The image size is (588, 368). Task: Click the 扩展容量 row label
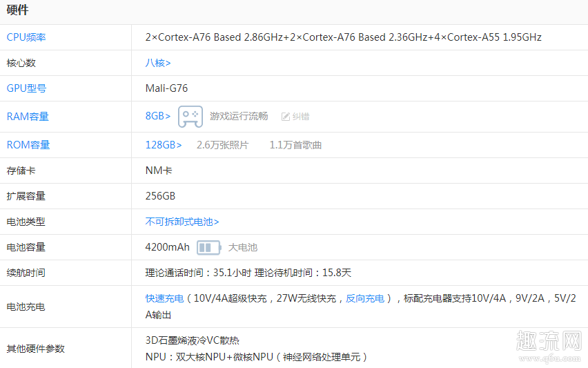[26, 196]
